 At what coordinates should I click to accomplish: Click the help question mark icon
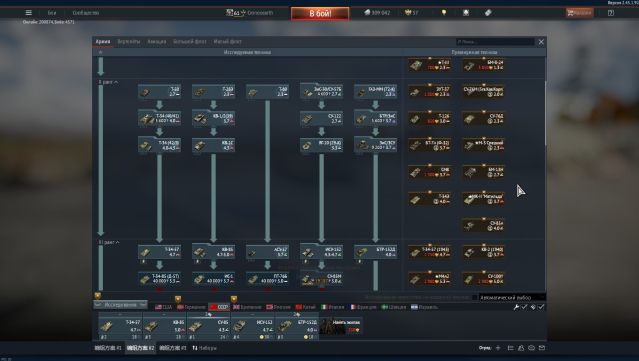(x=610, y=13)
